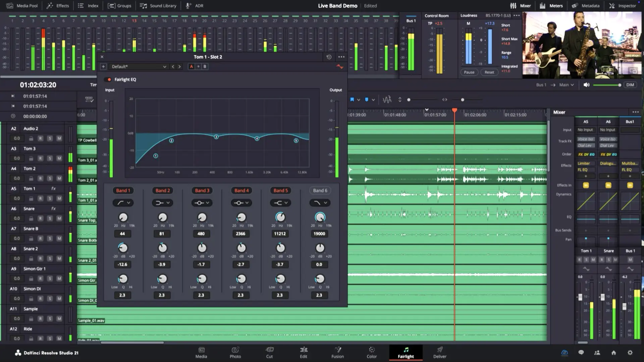Adjust the monitor volume slider

(x=607, y=85)
